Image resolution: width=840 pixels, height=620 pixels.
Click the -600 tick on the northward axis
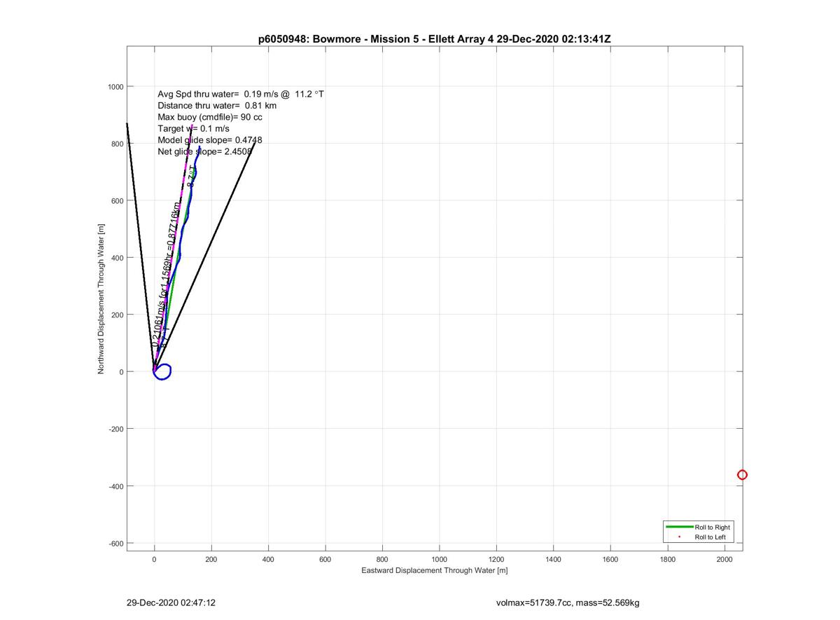[116, 544]
